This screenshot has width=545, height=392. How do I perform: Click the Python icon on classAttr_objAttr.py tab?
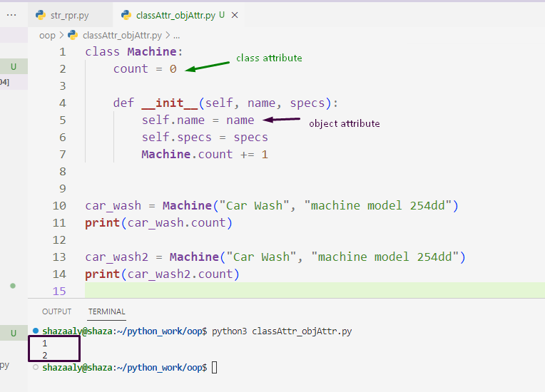[x=126, y=15]
